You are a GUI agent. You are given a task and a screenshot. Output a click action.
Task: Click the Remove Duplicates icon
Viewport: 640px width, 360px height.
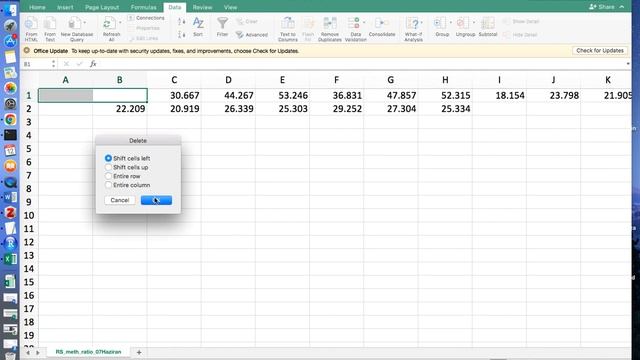click(330, 24)
